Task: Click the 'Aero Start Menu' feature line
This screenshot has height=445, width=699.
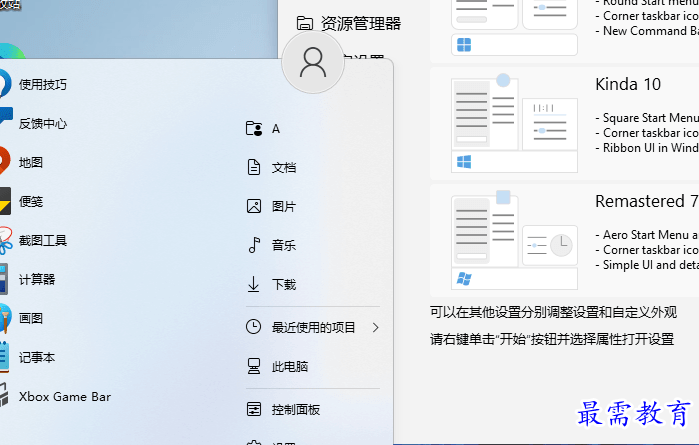Action: (647, 235)
